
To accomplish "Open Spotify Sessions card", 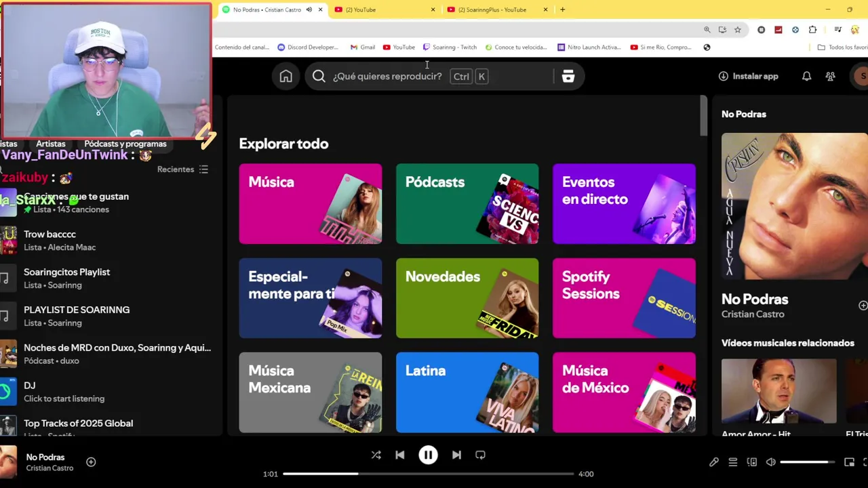I will [x=624, y=298].
